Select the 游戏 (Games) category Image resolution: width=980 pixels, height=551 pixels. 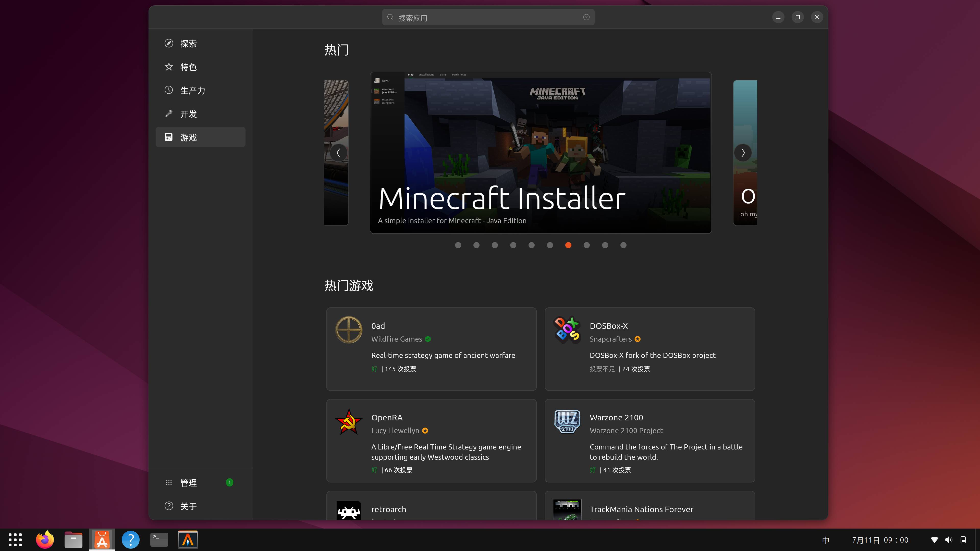(201, 137)
